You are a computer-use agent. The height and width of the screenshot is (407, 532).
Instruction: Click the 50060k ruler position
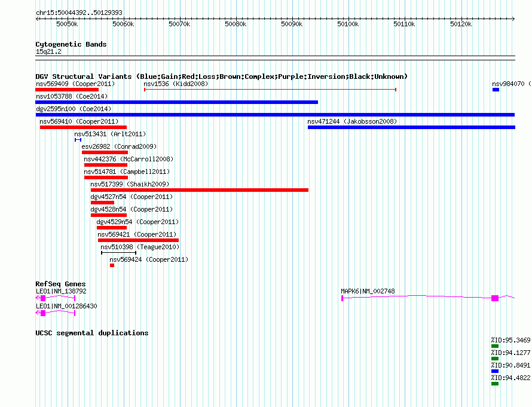click(x=123, y=24)
